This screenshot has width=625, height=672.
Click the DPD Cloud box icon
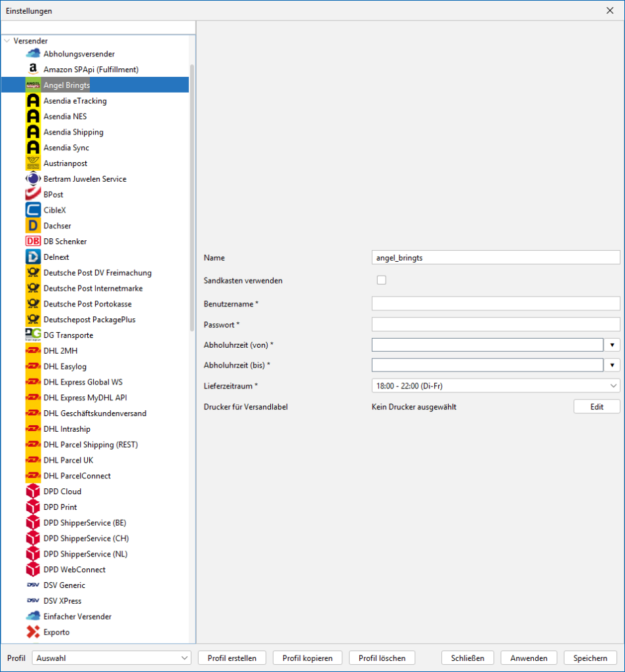click(x=33, y=492)
